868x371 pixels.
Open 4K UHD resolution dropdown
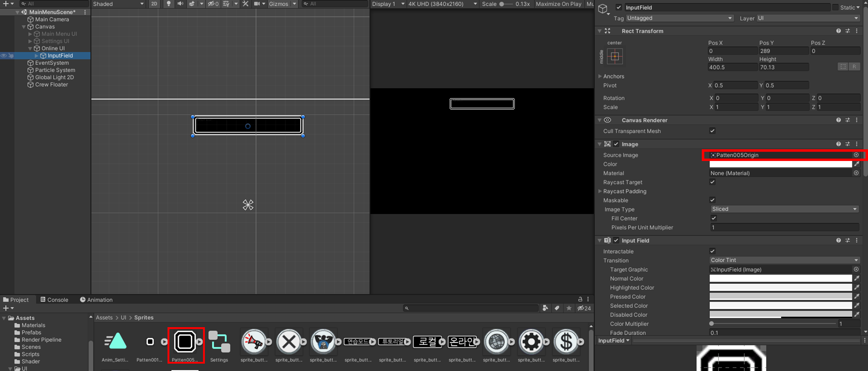point(443,4)
